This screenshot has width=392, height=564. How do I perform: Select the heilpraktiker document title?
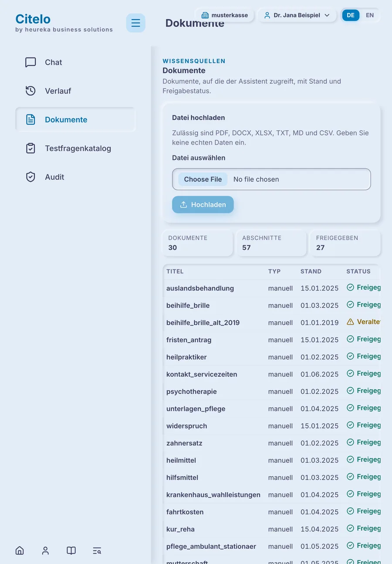186,357
